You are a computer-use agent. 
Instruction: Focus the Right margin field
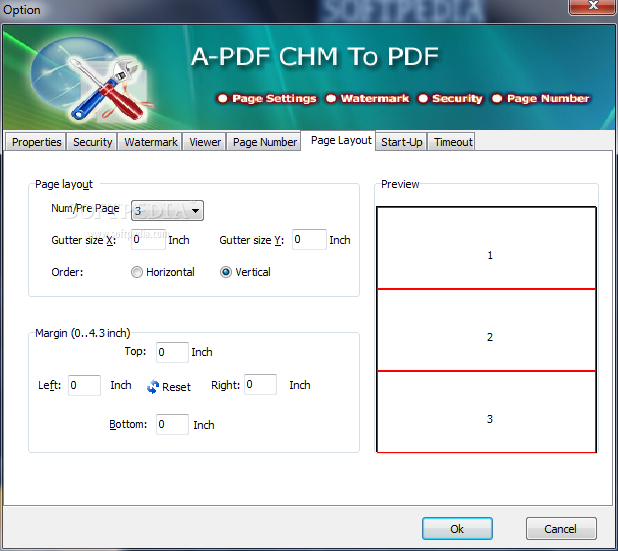point(260,384)
